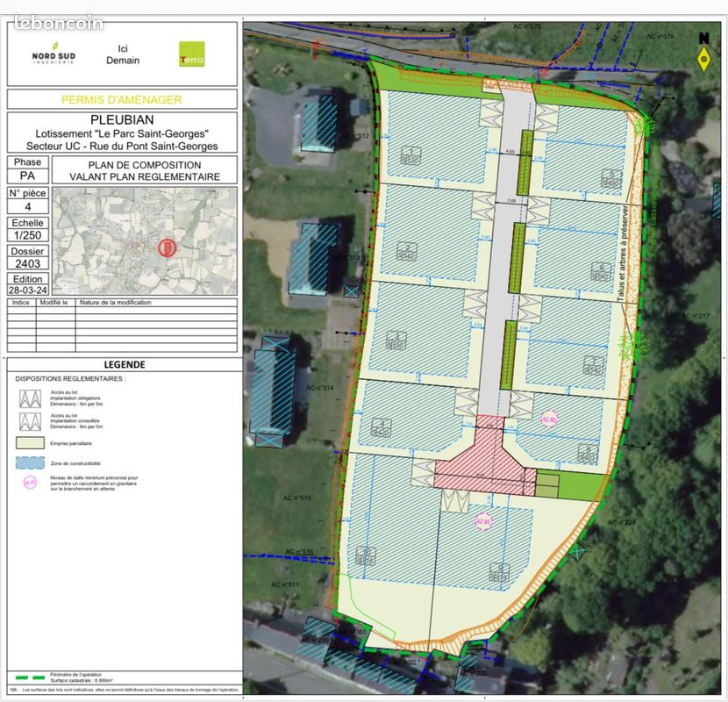Image resolution: width=728 pixels, height=702 pixels.
Task: Click the NB note at the bottom
Action: [x=125, y=690]
